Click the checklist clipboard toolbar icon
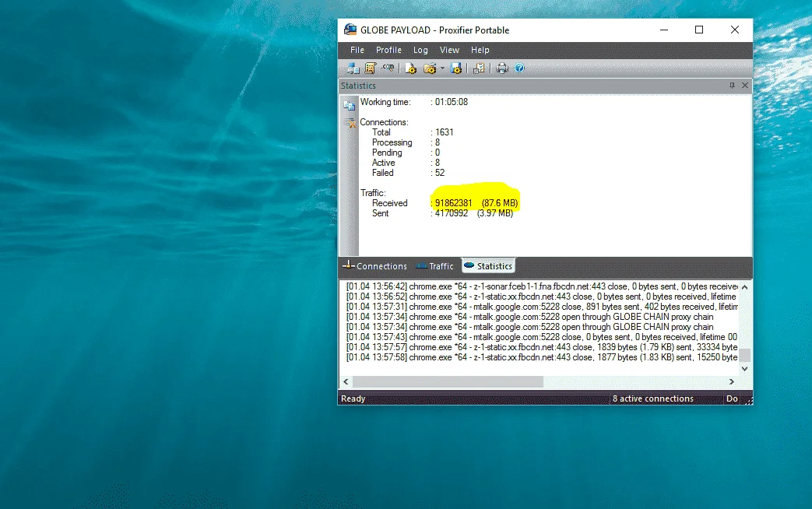The image size is (812, 509). (x=479, y=68)
